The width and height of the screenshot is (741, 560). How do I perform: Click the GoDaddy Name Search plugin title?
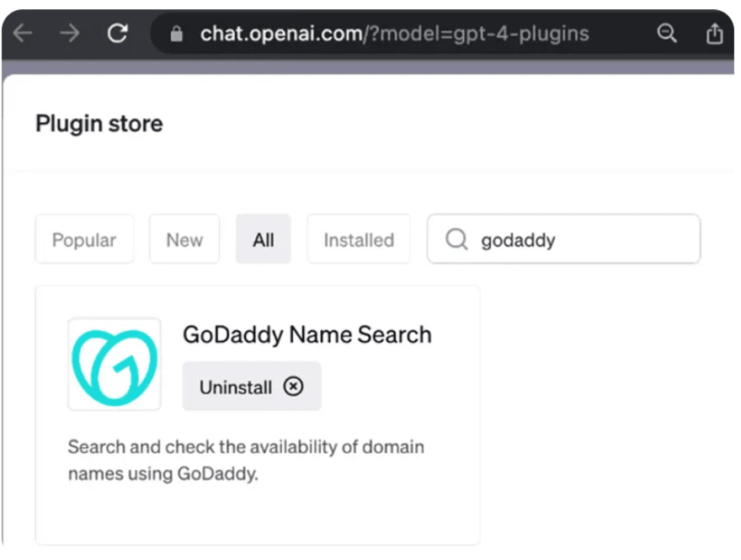(x=307, y=334)
